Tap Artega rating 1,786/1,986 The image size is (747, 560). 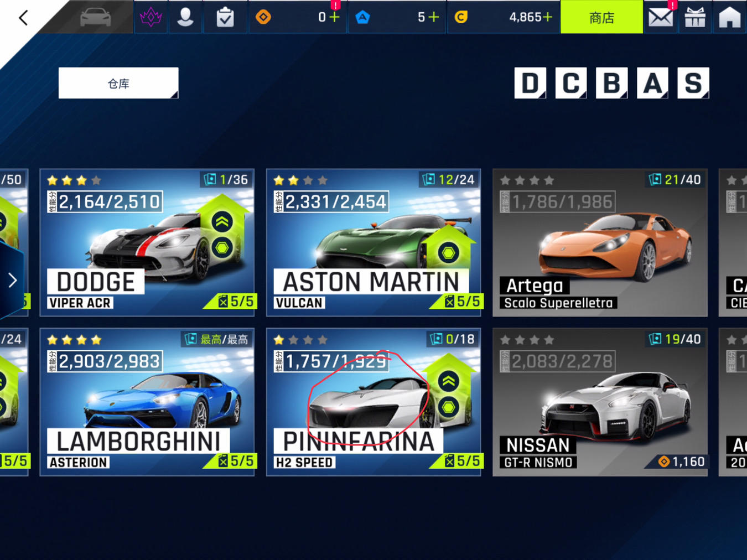point(558,201)
